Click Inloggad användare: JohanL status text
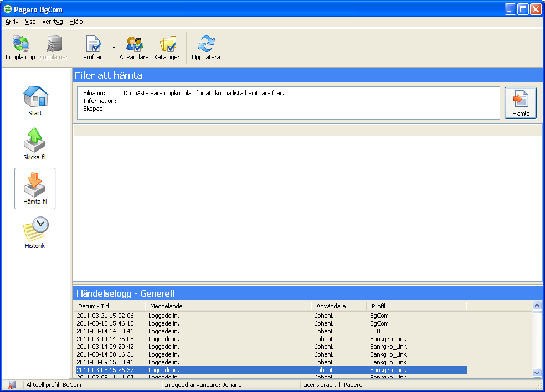Image resolution: width=545 pixels, height=392 pixels. (203, 385)
